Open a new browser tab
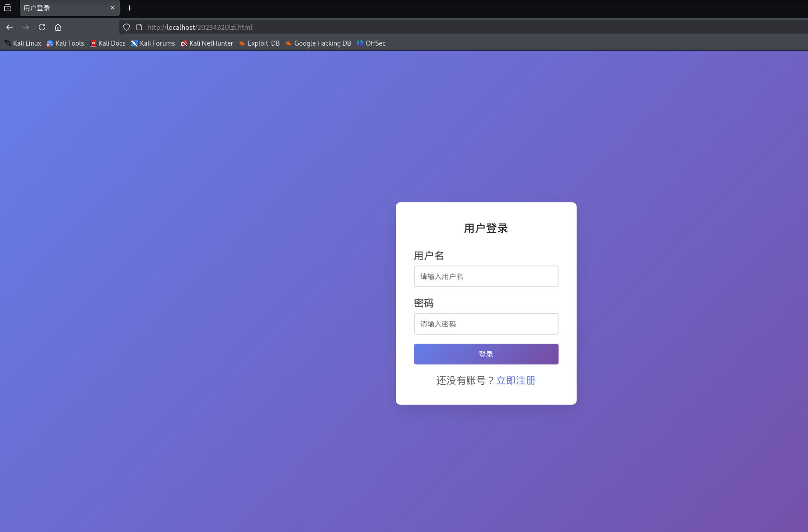 click(x=130, y=8)
